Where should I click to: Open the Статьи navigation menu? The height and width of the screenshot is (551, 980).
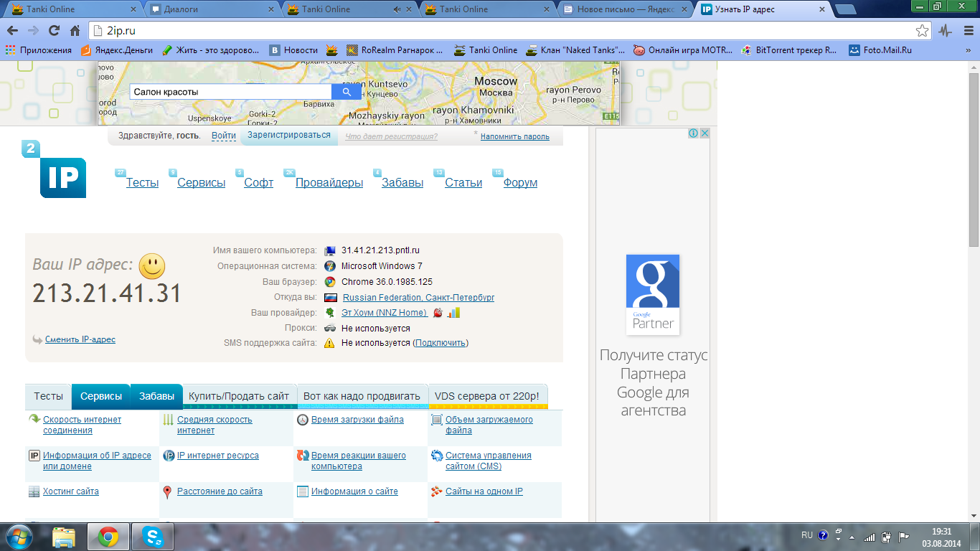(463, 182)
